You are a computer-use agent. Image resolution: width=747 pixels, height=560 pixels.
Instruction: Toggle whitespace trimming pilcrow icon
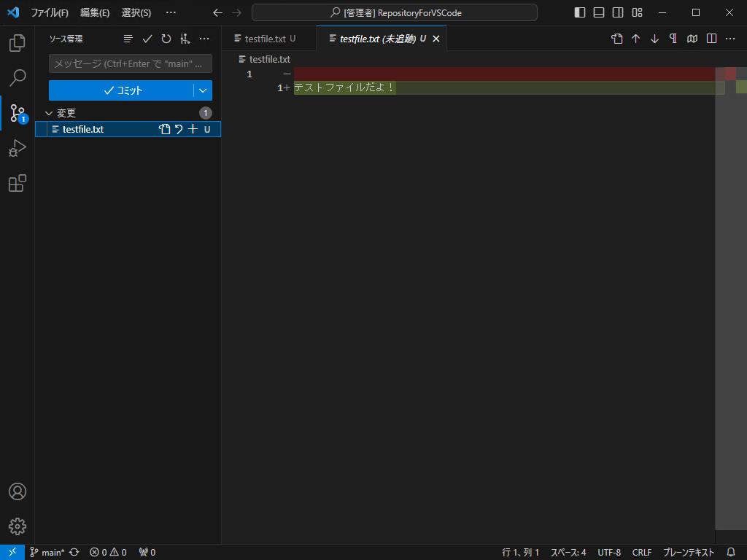click(x=673, y=39)
